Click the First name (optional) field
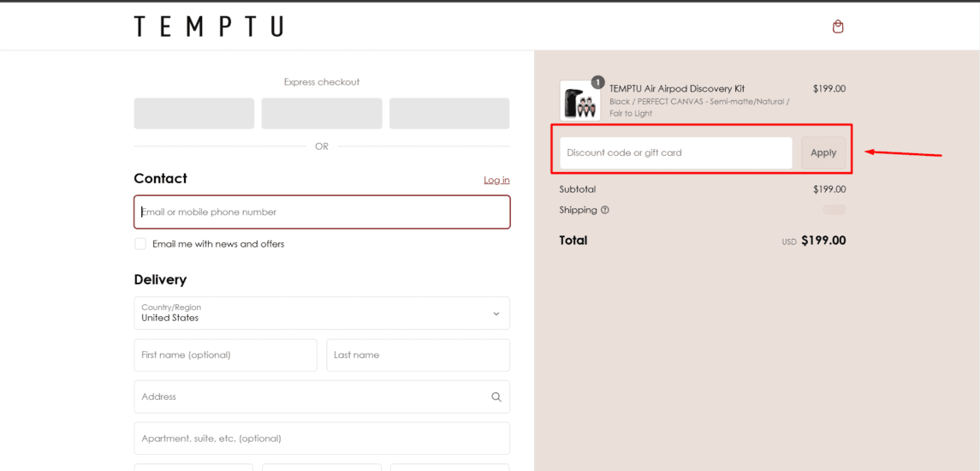The image size is (980, 471). pyautogui.click(x=226, y=355)
